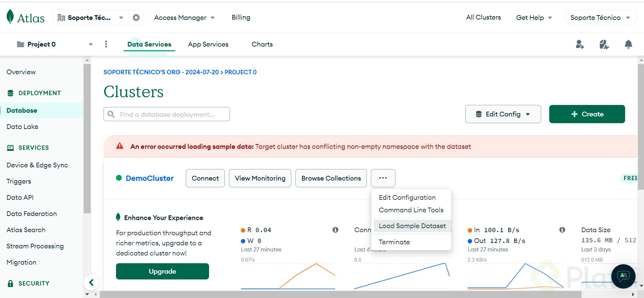Open Triggers in the sidebar
Viewport: 644px width, 298px height.
click(19, 181)
